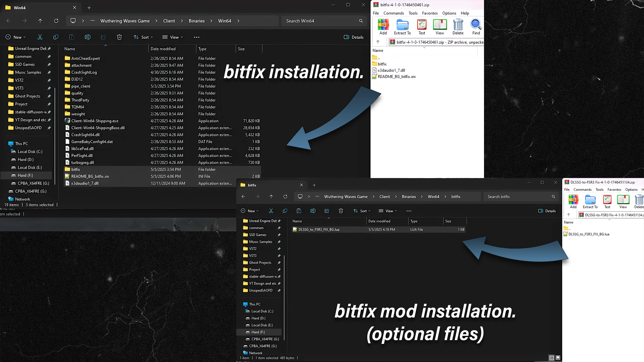Open Commands menu in bitfix zip WinRAR window
The image size is (644, 362).
pyautogui.click(x=394, y=13)
